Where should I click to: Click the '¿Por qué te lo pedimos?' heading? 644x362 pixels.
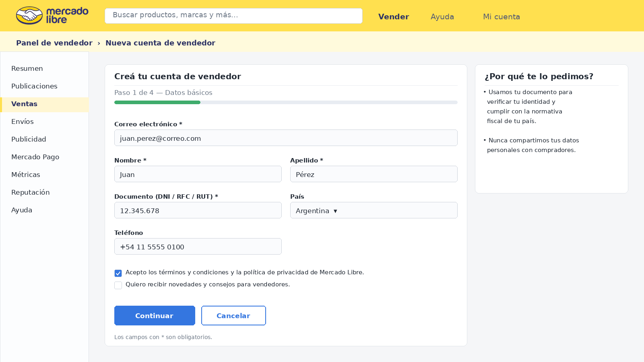[539, 76]
